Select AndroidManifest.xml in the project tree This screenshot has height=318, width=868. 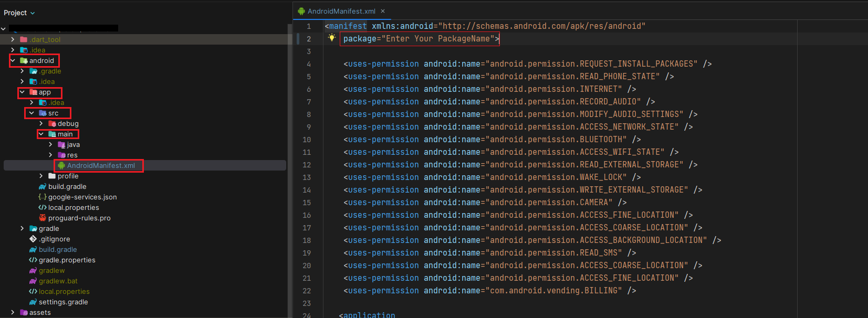point(101,165)
